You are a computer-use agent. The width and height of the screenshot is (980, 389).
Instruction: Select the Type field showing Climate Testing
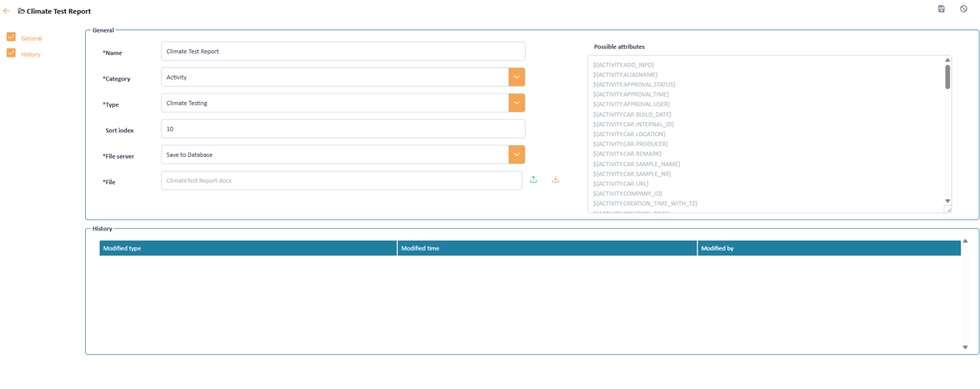(334, 103)
